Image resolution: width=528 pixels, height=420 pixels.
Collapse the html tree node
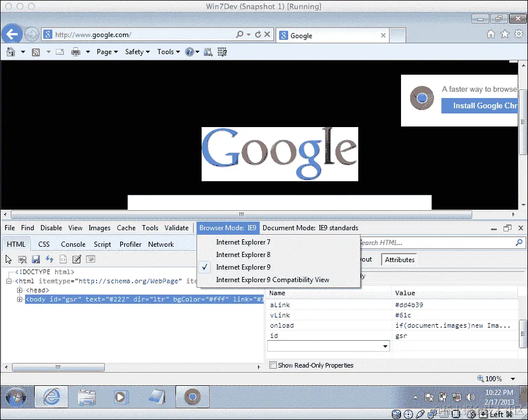pyautogui.click(x=9, y=282)
